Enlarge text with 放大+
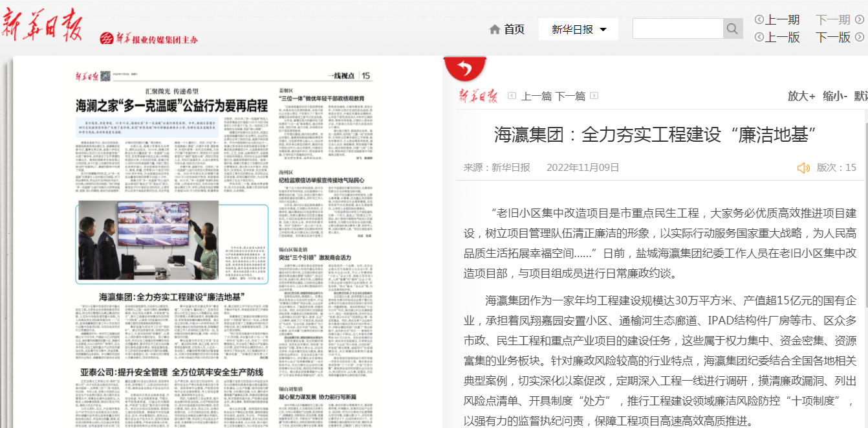Screen dimensions: 868x428 coord(801,96)
